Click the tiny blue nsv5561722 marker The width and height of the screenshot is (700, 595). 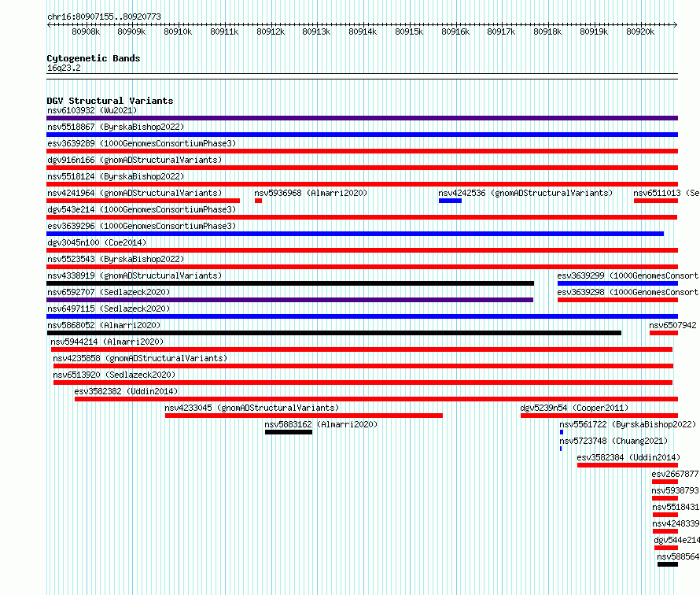pos(561,432)
